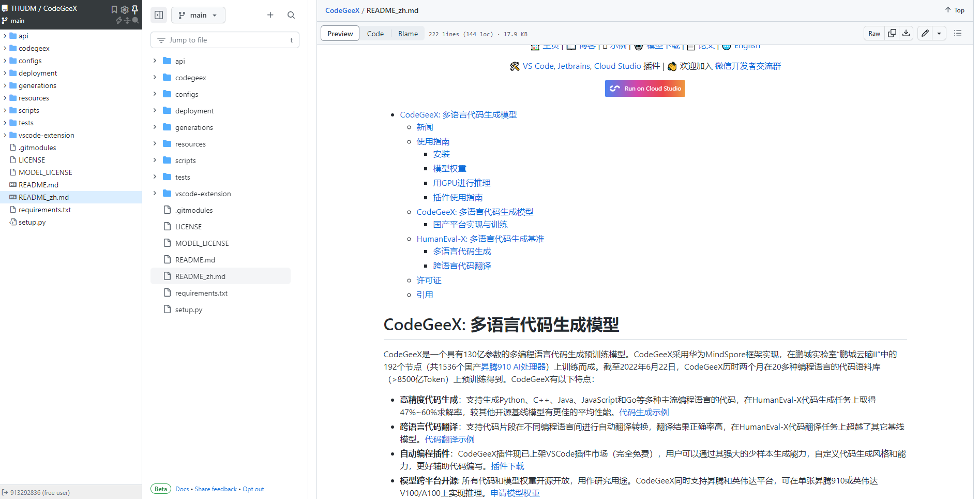This screenshot has height=499, width=980.
Task: Click the Opt out link
Action: (253, 489)
